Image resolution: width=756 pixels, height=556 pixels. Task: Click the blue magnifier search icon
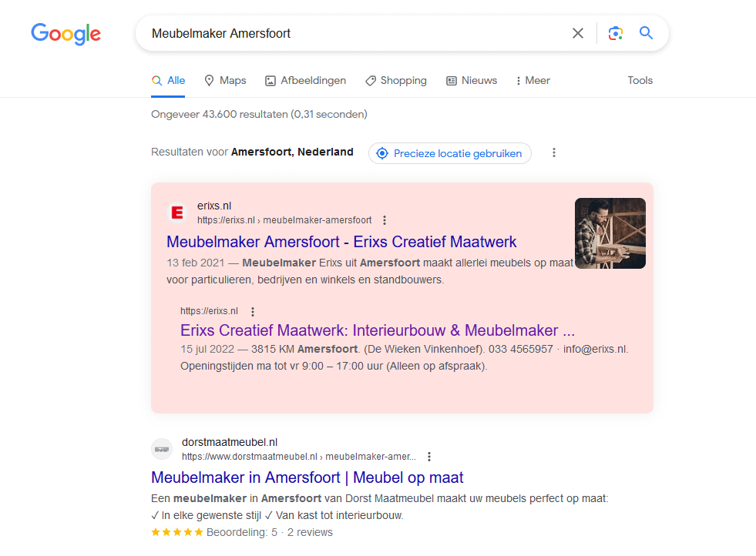click(646, 33)
